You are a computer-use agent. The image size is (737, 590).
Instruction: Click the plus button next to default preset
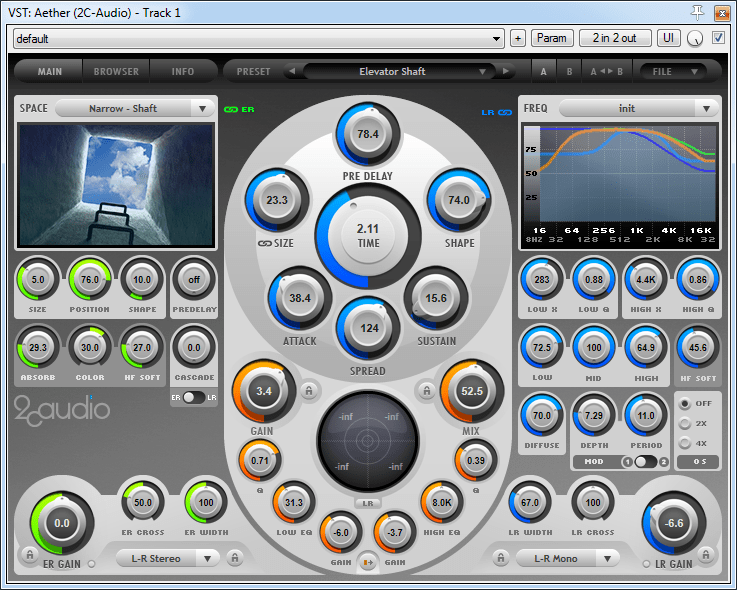coord(517,39)
